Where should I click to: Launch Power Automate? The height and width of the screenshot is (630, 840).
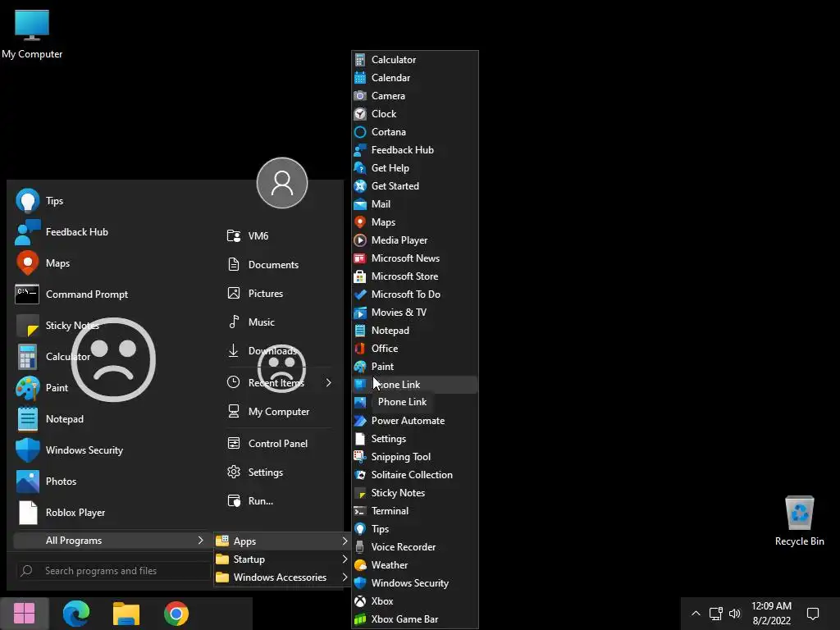(415, 421)
